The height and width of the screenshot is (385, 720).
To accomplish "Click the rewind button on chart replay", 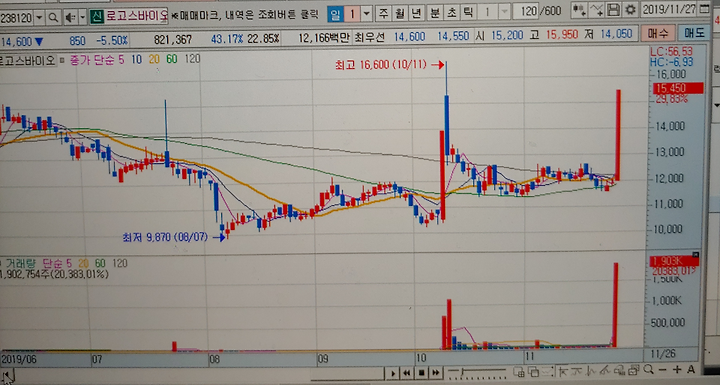I will (x=407, y=372).
